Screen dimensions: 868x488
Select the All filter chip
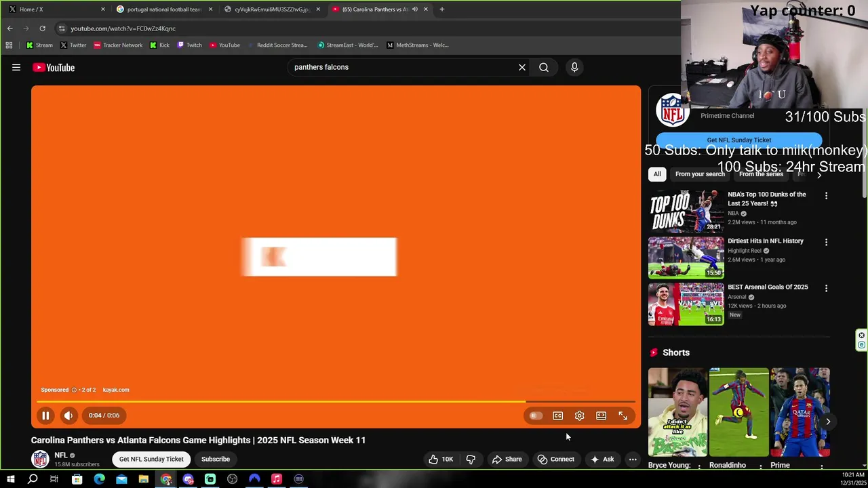657,174
